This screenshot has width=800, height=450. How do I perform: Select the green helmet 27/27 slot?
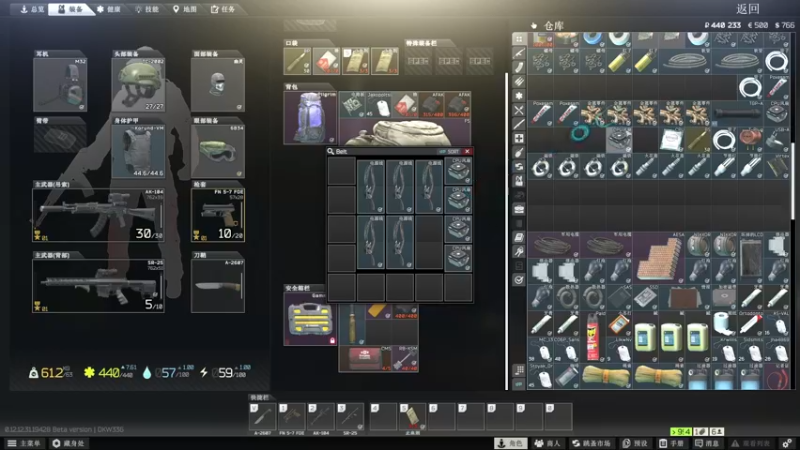tap(138, 85)
